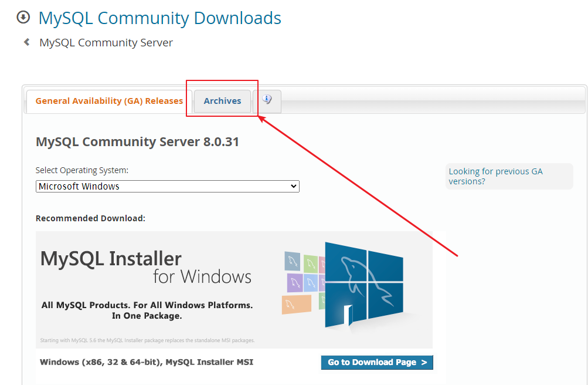Click MySQL Community Server 8.0.31 heading
The width and height of the screenshot is (588, 385).
click(x=137, y=142)
